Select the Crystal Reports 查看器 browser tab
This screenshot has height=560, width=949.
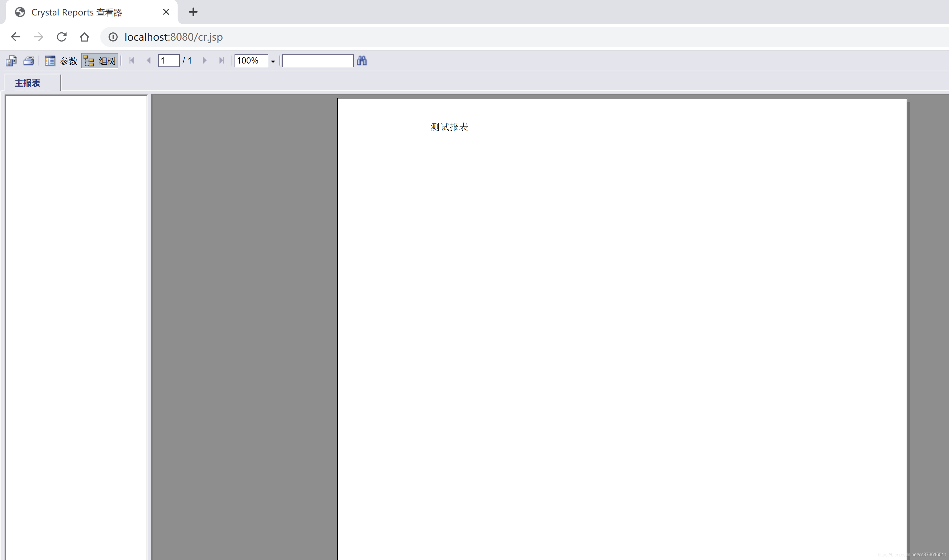coord(91,12)
